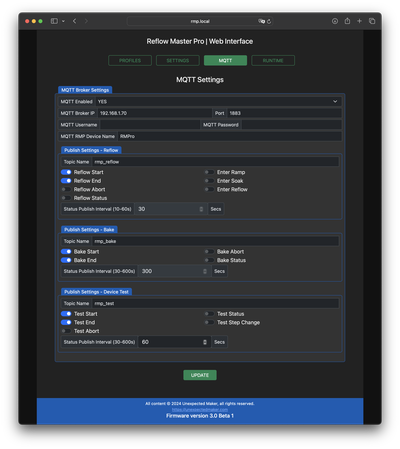This screenshot has width=400, height=449.
Task: Toggle Safari sidebar icon
Action: (x=54, y=21)
